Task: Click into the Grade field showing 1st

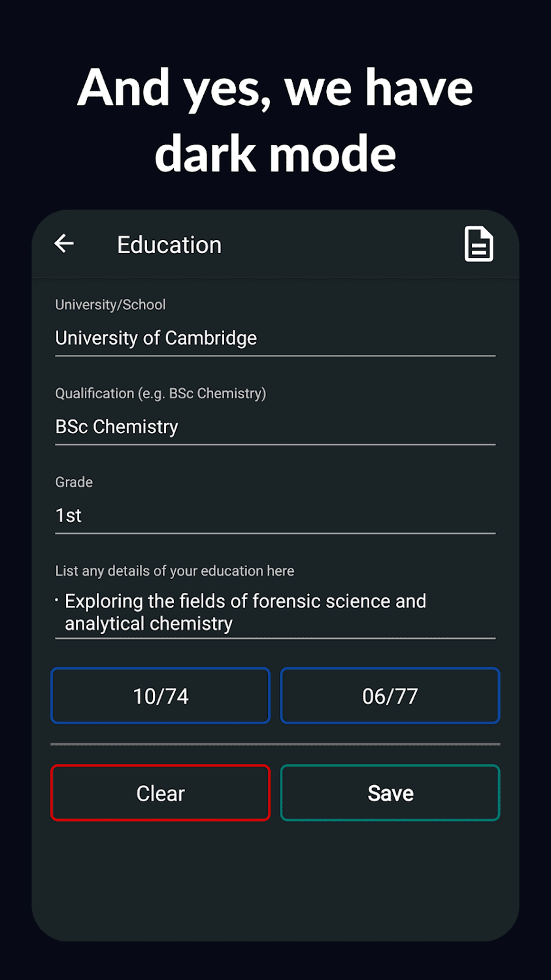Action: click(x=275, y=516)
